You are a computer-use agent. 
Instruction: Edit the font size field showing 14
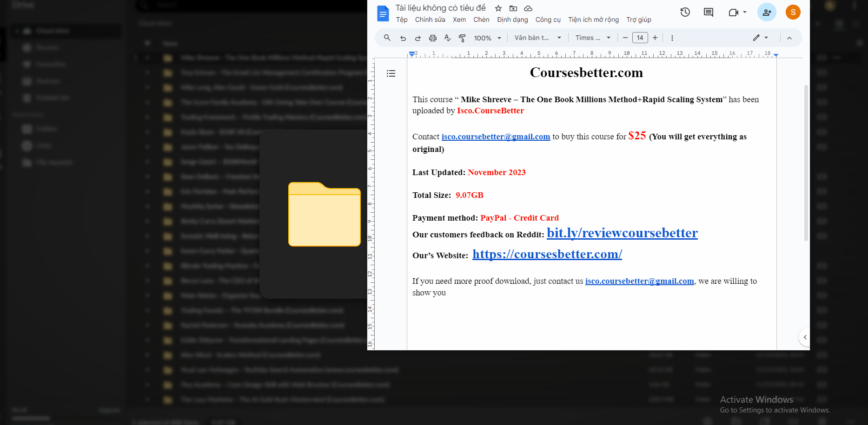pyautogui.click(x=640, y=38)
